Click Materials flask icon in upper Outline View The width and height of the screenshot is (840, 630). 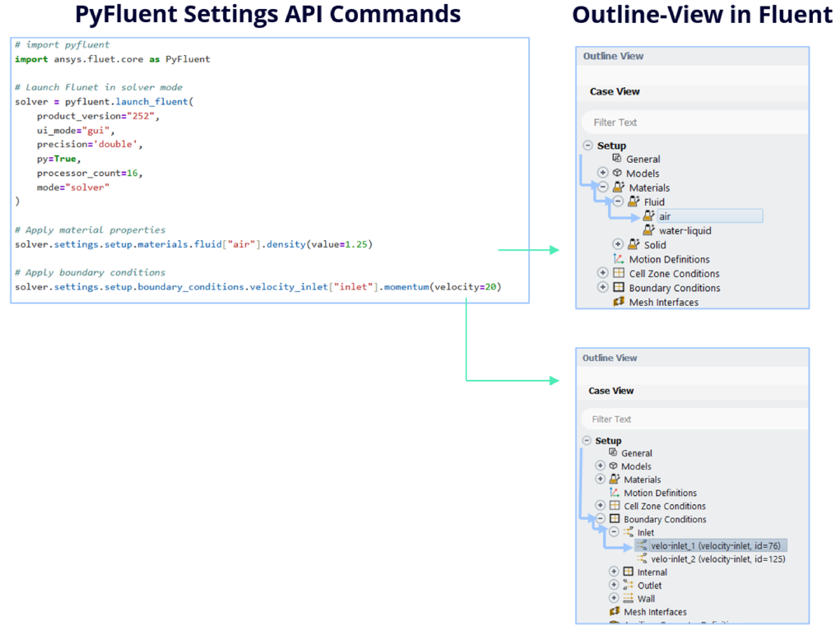coord(619,187)
